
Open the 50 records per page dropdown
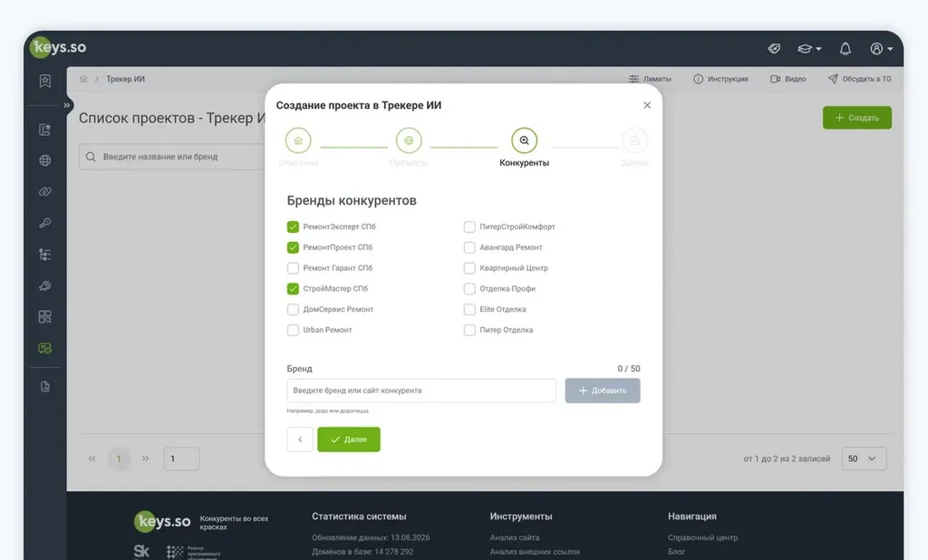pos(864,459)
